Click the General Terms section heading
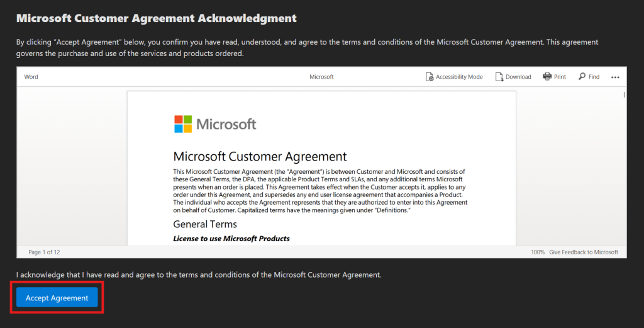644x328 pixels. [x=205, y=224]
